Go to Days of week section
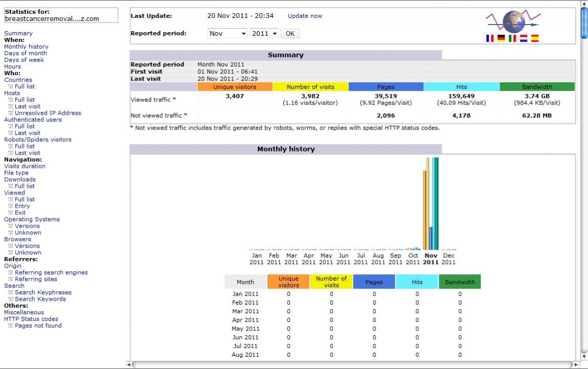The height and width of the screenshot is (369, 588). click(24, 60)
